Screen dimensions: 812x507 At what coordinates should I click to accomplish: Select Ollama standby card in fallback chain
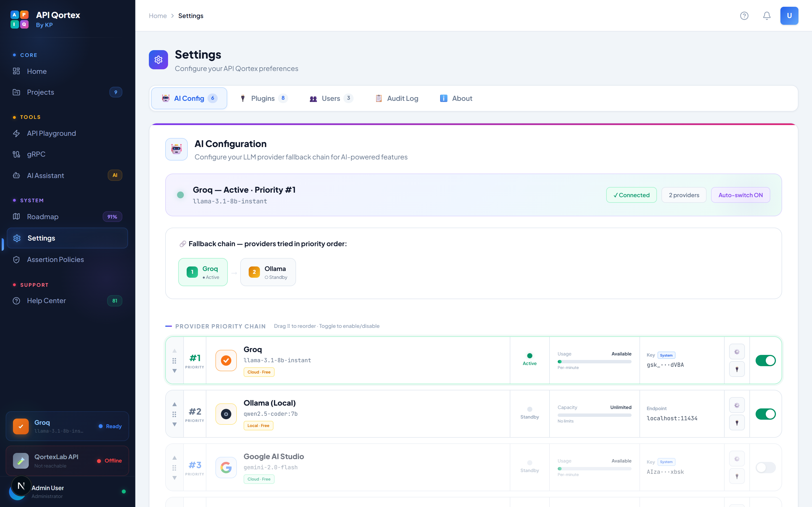[268, 272]
